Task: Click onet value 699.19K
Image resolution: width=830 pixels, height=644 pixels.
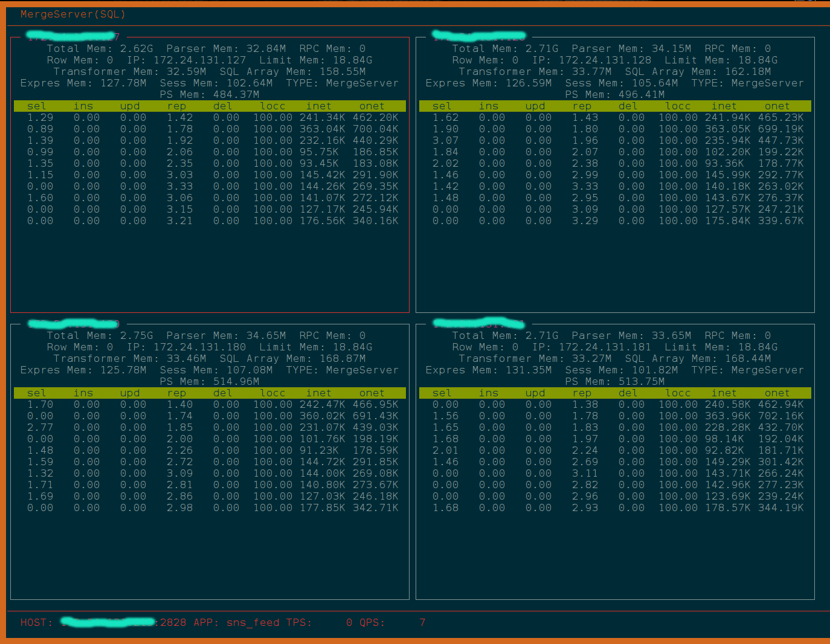Action: click(x=781, y=129)
